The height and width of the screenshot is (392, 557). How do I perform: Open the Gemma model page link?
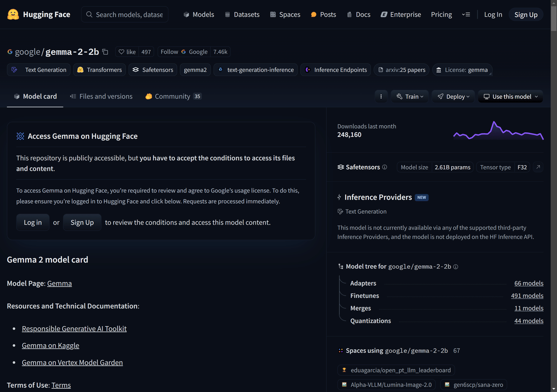59,283
